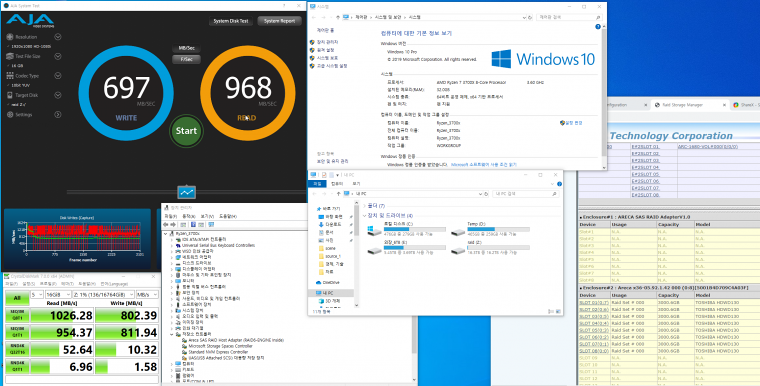Toggle F/Sec units in AJA
The image size is (760, 386).
[x=187, y=59]
